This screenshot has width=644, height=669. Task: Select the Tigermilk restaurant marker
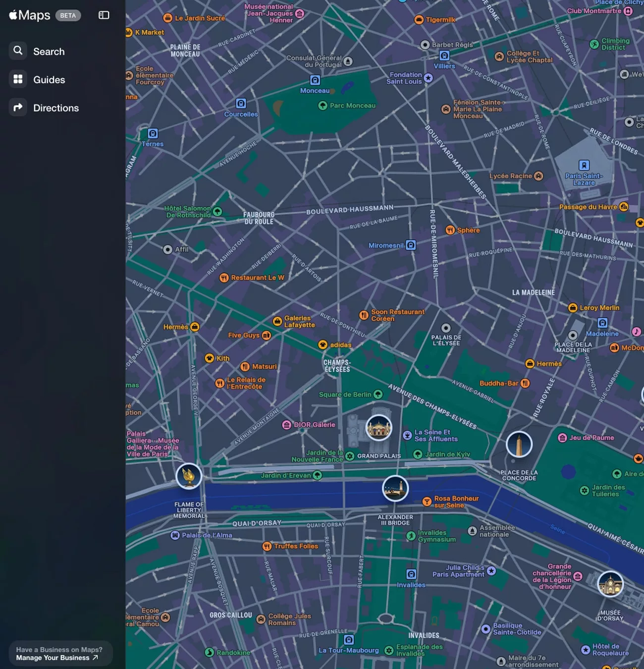(419, 20)
